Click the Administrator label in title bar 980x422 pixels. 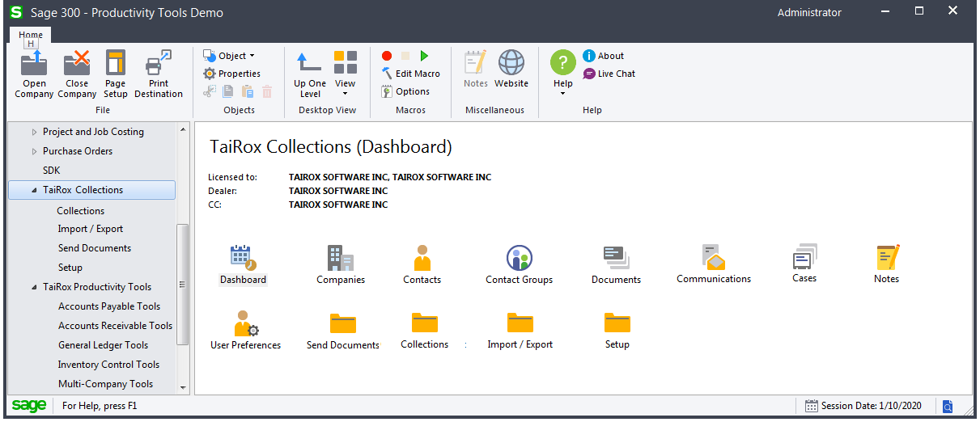click(x=809, y=12)
